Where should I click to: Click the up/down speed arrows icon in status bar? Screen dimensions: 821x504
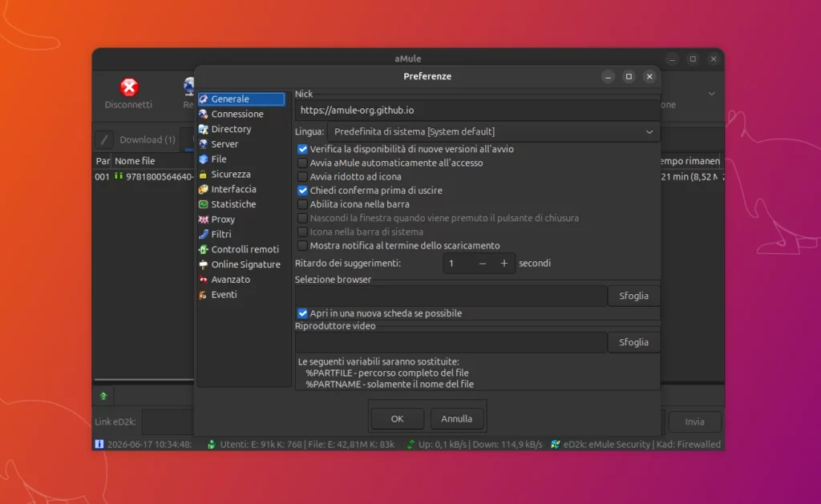click(x=410, y=445)
